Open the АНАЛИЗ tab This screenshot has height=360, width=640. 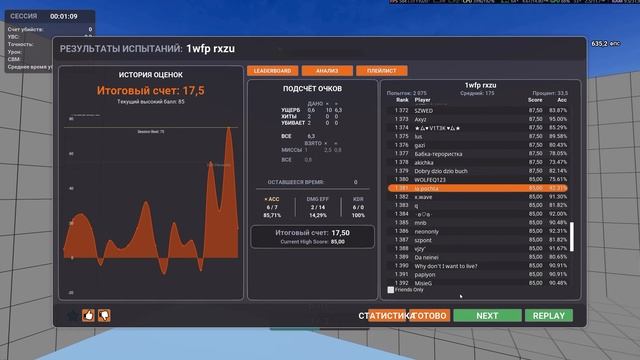pyautogui.click(x=327, y=71)
